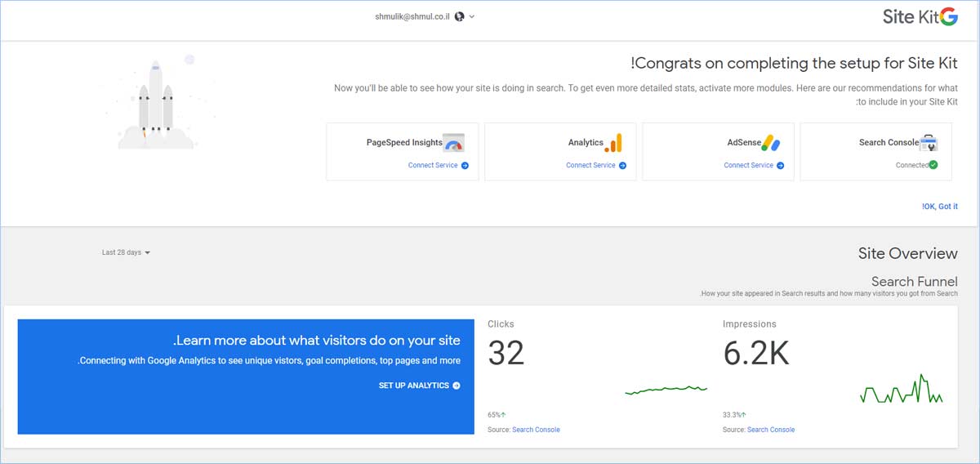Click the arrow icon beside AdSense Connect Service
This screenshot has height=464, width=980.
tap(780, 165)
